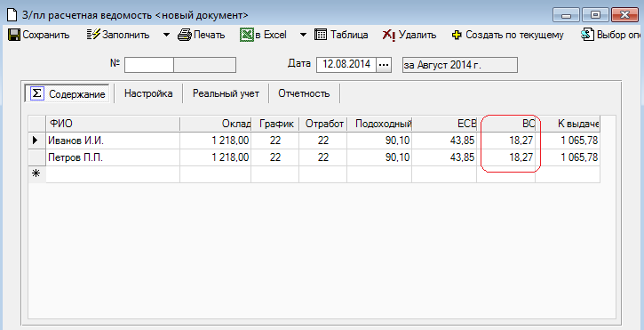Image resolution: width=644 pixels, height=330 pixels.
Task: Open the Заполнить dropdown arrow
Action: click(166, 35)
